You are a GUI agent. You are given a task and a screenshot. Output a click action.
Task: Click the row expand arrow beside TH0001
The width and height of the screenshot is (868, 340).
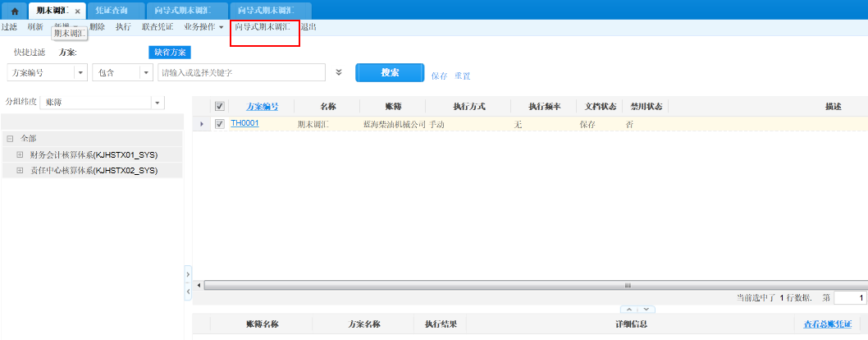click(x=202, y=124)
